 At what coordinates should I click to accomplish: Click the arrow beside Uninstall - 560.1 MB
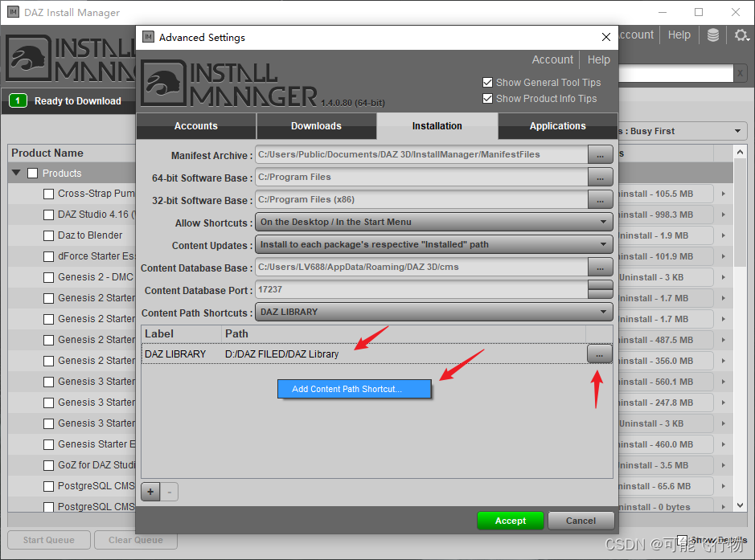point(723,382)
